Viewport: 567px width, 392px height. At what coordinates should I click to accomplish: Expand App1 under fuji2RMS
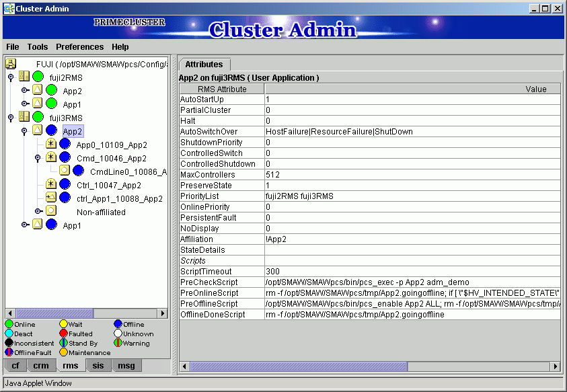pos(24,104)
